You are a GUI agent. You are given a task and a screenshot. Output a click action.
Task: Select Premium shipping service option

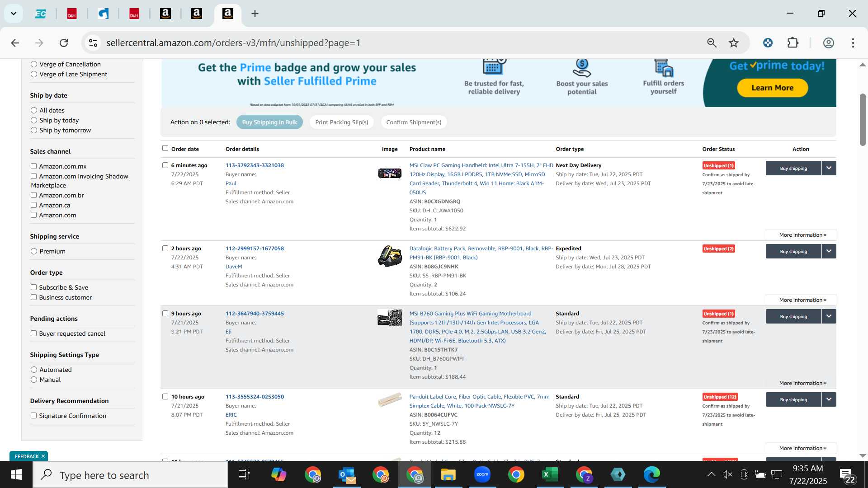(34, 251)
